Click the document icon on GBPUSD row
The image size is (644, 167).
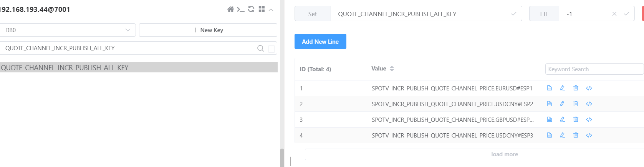click(550, 120)
